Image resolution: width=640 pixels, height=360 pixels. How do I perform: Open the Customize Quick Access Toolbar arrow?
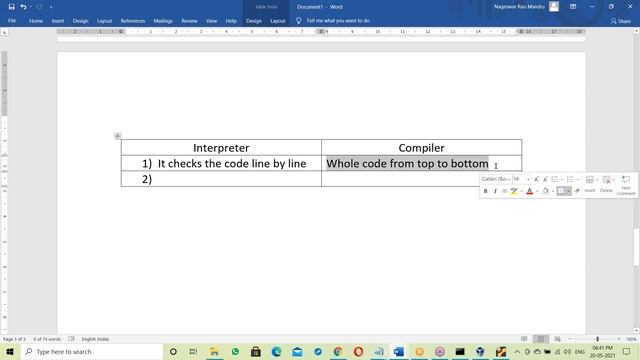tap(51, 7)
